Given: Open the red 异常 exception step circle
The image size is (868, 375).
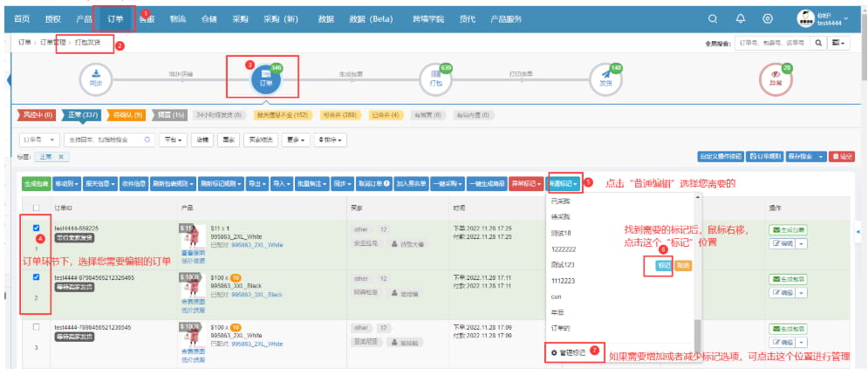Looking at the screenshot, I should pyautogui.click(x=775, y=78).
